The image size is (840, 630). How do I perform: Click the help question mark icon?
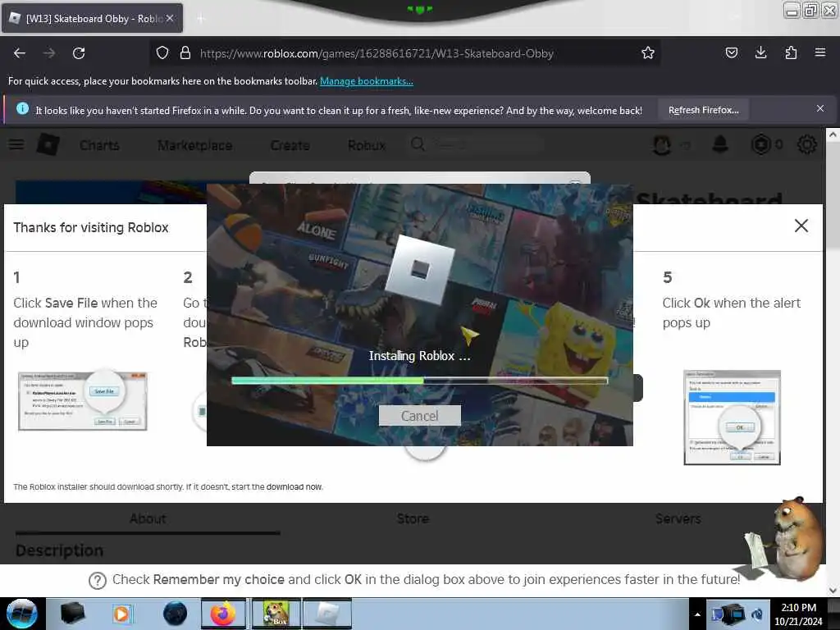coord(97,580)
